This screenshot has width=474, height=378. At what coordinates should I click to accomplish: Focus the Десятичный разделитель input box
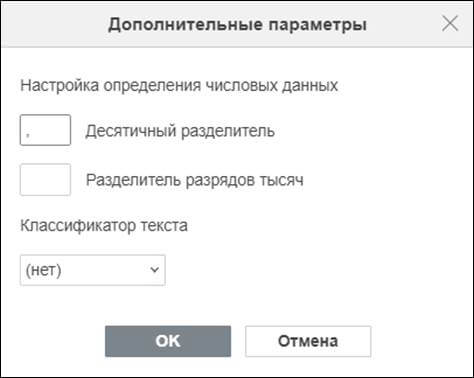(x=45, y=130)
